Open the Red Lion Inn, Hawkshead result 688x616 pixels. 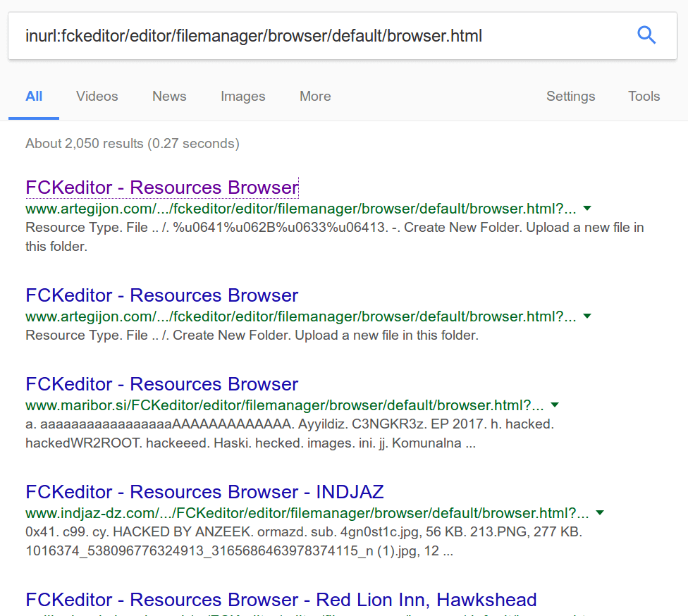point(281,600)
